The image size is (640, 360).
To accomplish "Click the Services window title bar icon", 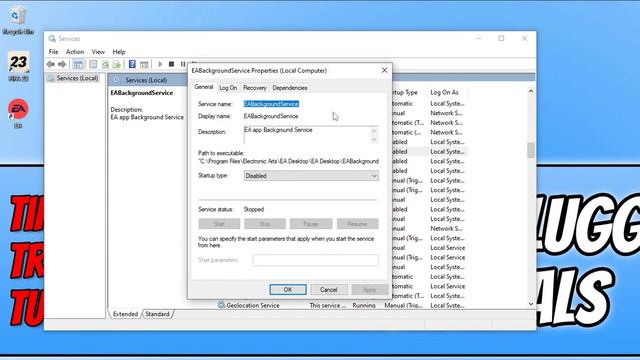I will 52,38.
